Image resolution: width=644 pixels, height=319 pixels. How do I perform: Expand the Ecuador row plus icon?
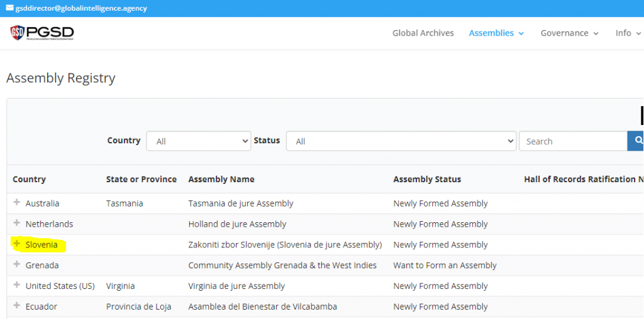[17, 306]
